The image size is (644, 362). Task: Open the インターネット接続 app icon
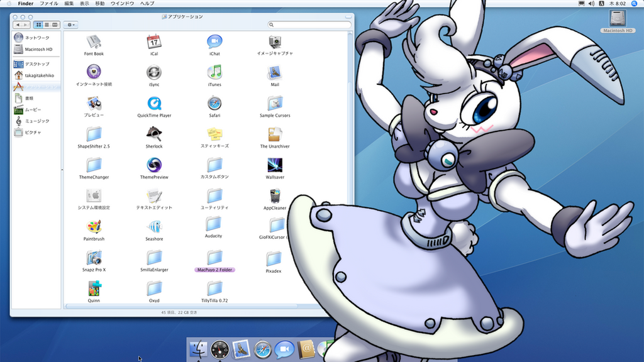pyautogui.click(x=94, y=72)
